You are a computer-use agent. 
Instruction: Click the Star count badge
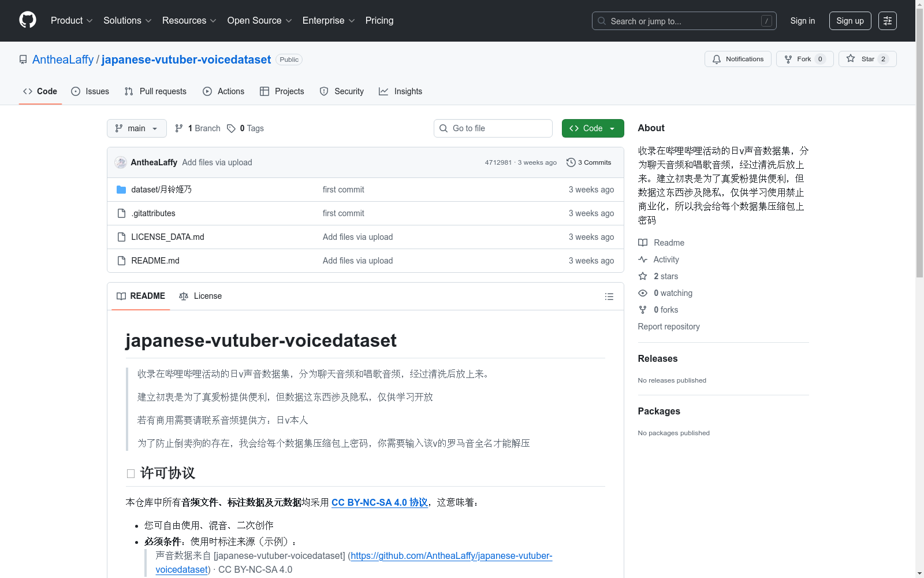(883, 59)
